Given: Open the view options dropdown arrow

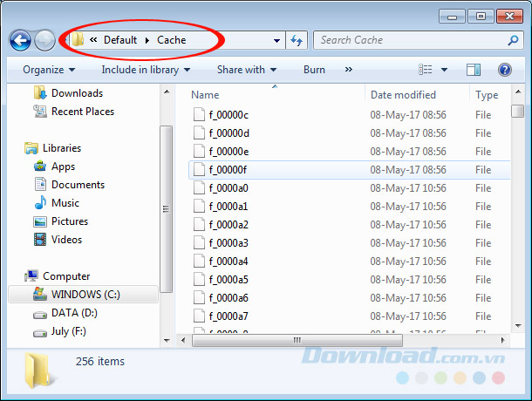Looking at the screenshot, I should 444,70.
